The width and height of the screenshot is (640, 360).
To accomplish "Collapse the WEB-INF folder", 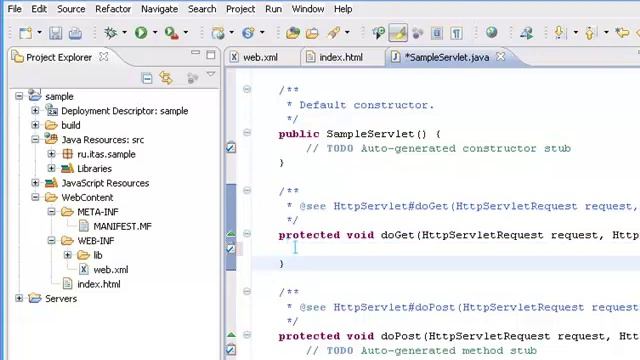I will tap(51, 240).
